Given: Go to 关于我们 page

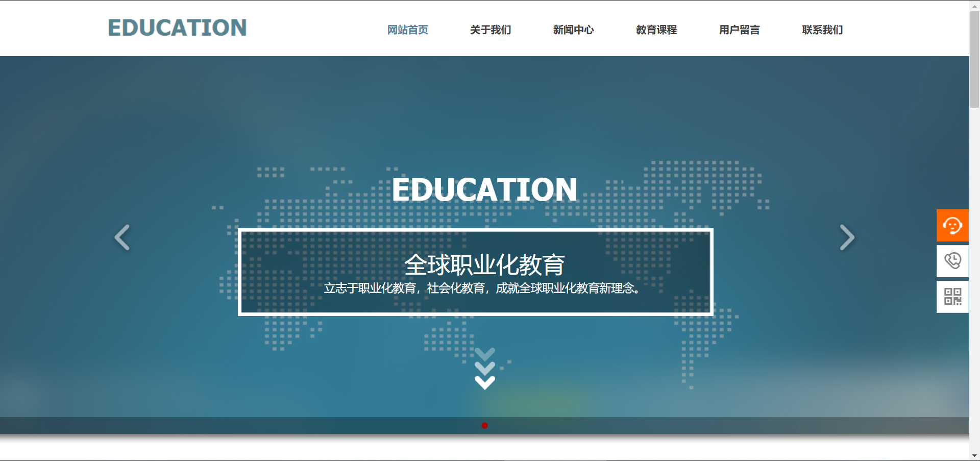Looking at the screenshot, I should point(490,30).
